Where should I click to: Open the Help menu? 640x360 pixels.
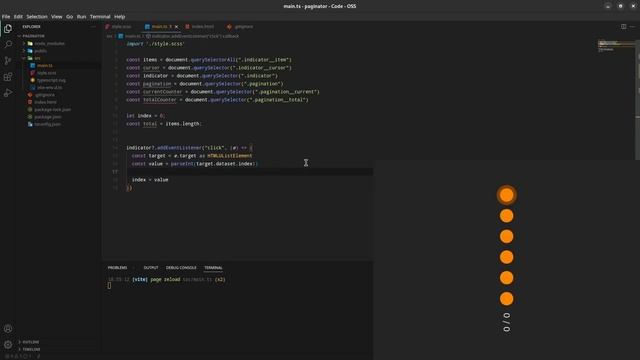(120, 17)
